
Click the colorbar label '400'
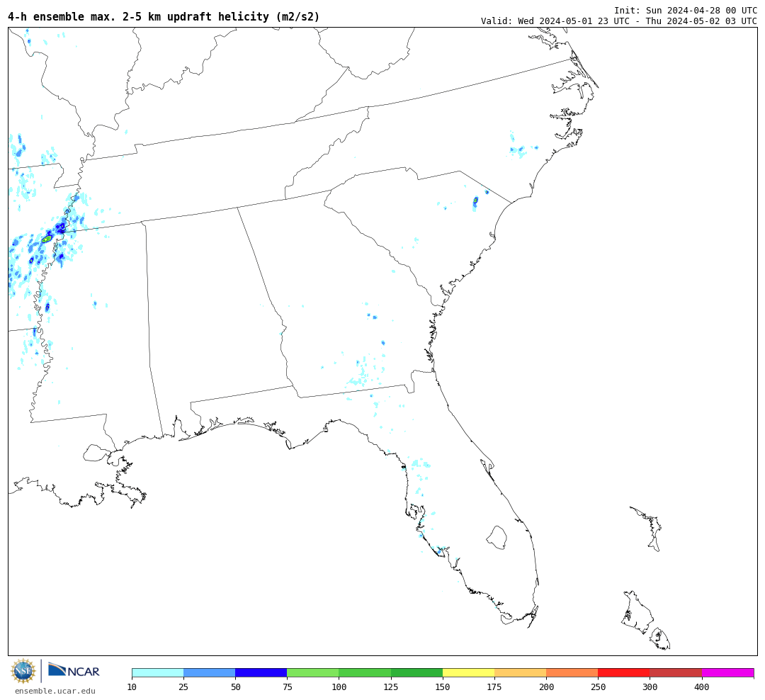[701, 687]
